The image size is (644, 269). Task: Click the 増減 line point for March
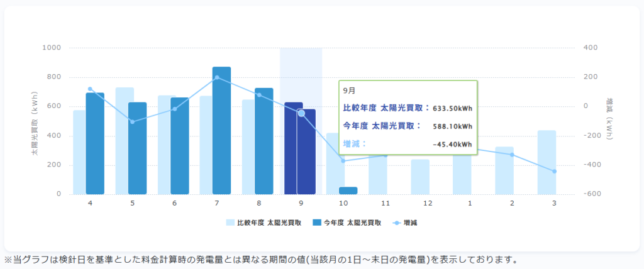(x=554, y=172)
